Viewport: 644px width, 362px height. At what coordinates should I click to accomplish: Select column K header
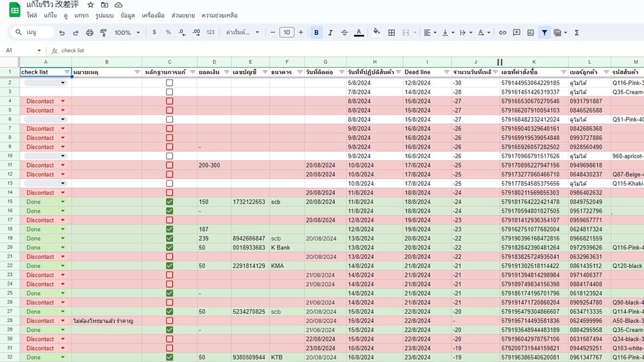[x=534, y=62]
